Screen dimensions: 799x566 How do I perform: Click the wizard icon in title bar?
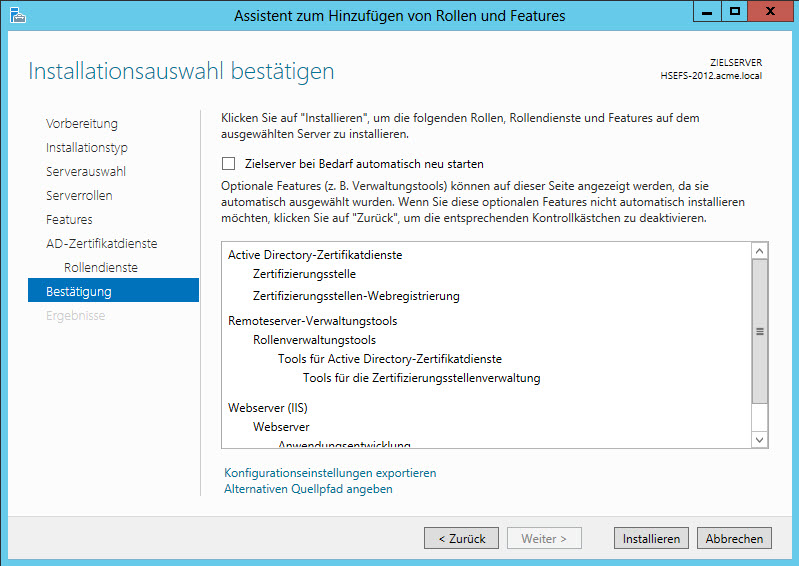click(17, 15)
